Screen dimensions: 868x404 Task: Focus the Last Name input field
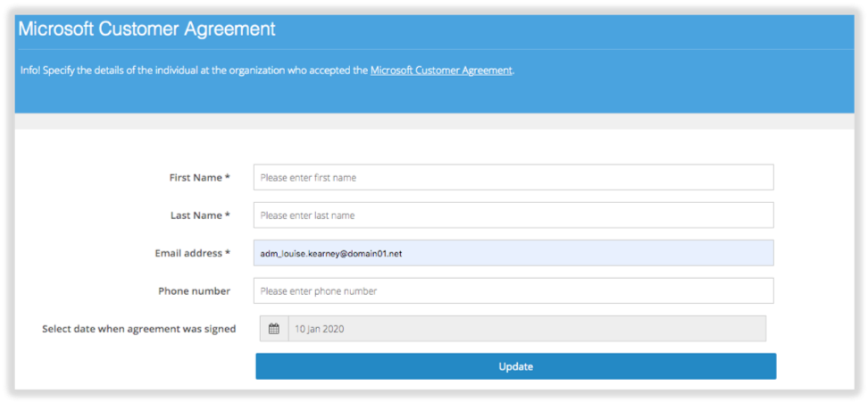(513, 215)
